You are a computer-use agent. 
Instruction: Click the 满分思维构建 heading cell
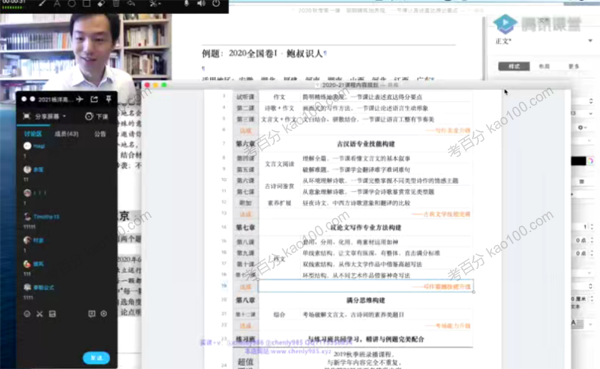[x=365, y=300]
